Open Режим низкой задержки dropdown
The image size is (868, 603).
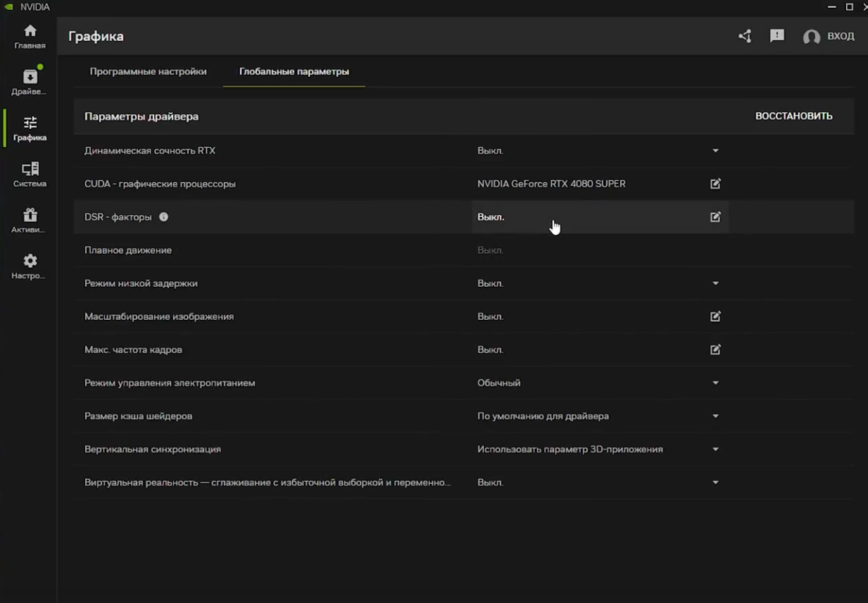tap(715, 283)
